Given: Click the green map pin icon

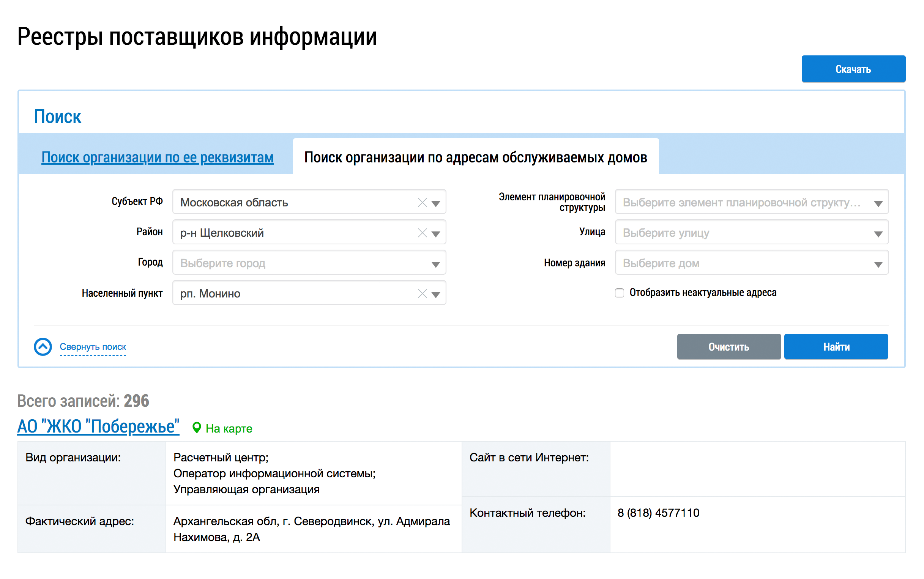Looking at the screenshot, I should 197,428.
